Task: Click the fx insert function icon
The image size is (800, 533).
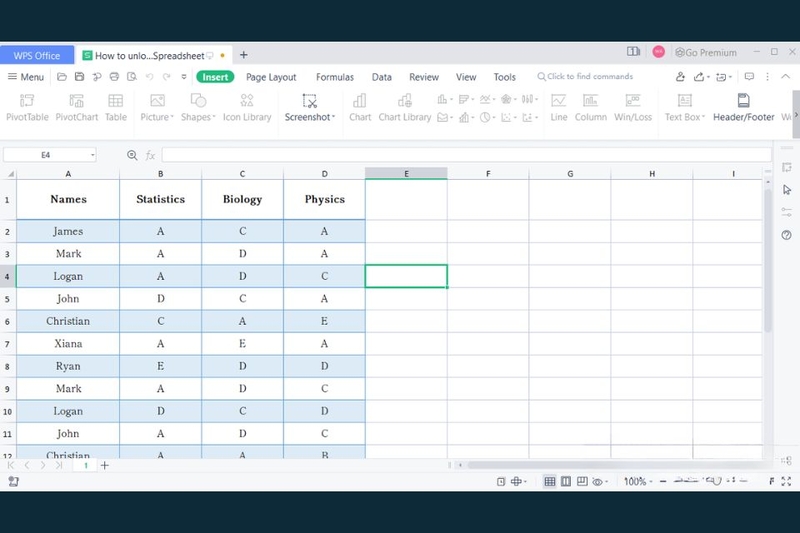Action: coord(150,155)
